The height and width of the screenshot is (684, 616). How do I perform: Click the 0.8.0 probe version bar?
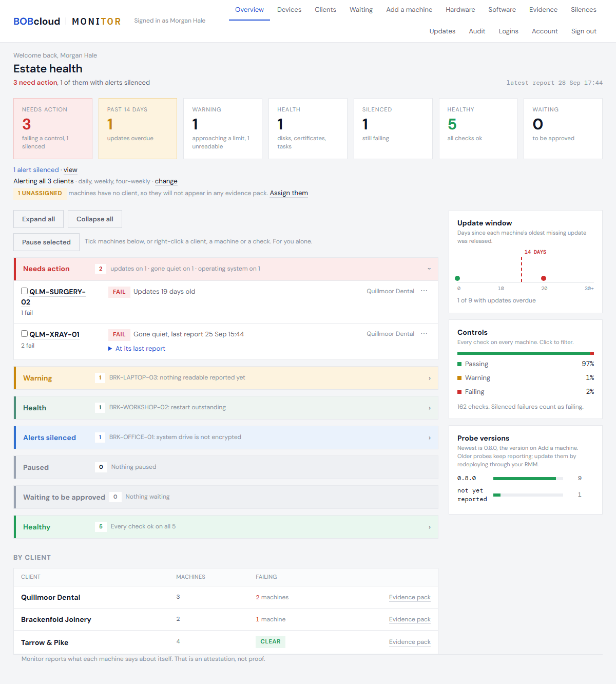pyautogui.click(x=528, y=479)
